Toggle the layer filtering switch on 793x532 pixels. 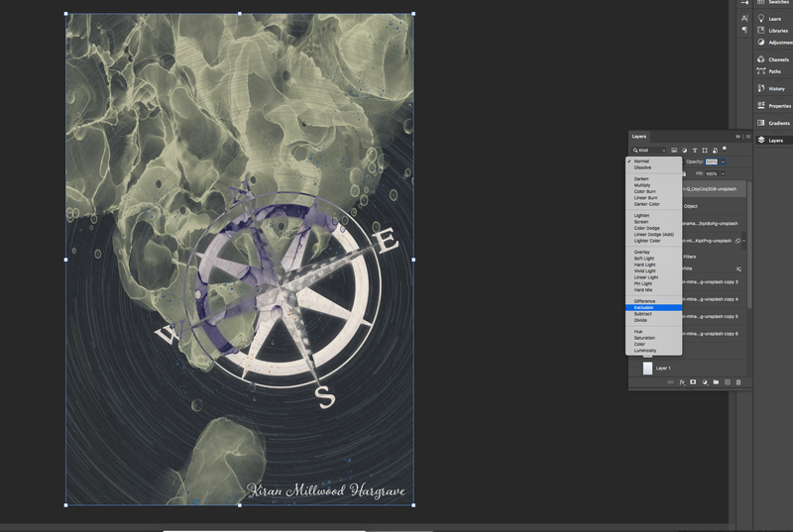pos(725,149)
